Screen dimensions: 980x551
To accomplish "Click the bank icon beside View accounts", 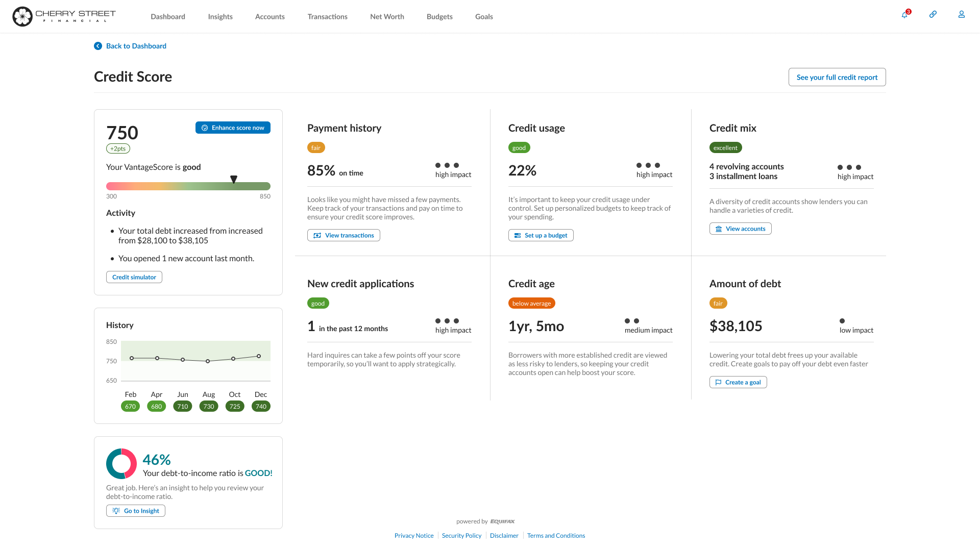I will [718, 229].
